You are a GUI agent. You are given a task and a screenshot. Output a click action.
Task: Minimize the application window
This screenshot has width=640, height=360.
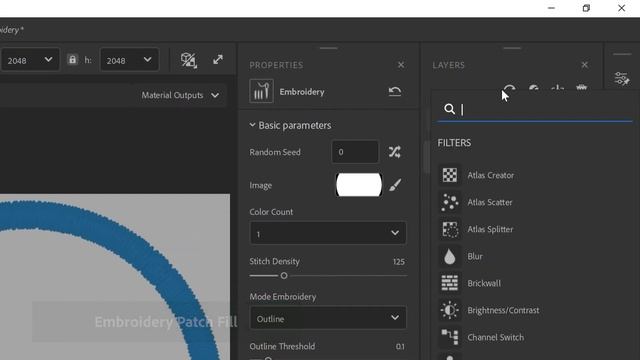(551, 8)
